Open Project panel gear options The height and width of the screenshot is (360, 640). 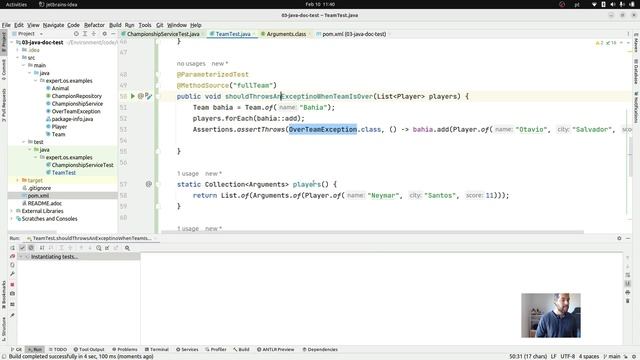(104, 34)
